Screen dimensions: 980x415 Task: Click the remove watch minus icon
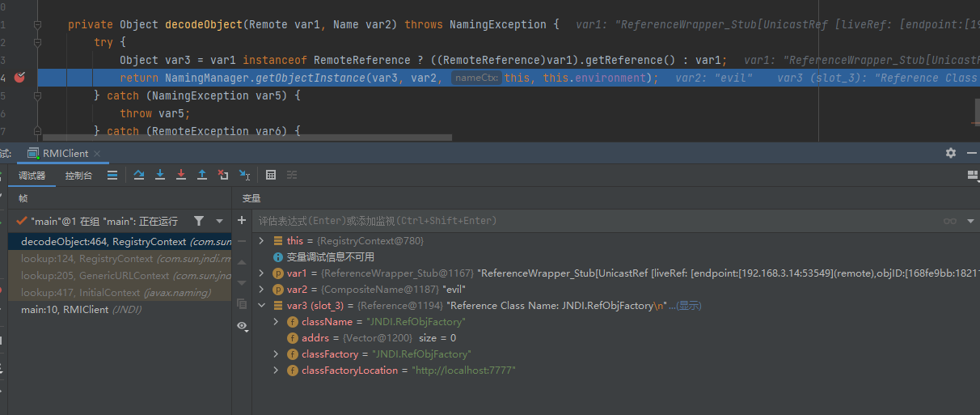tap(242, 241)
